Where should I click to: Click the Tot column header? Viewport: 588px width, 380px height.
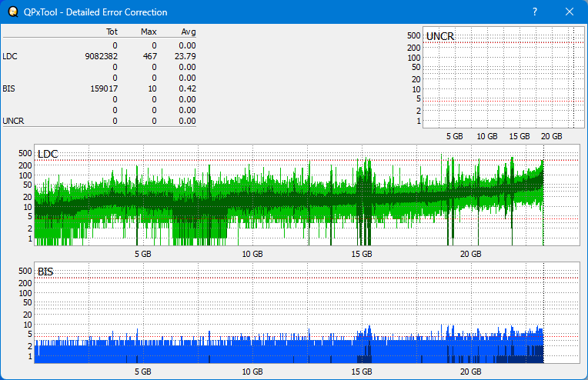coord(111,32)
